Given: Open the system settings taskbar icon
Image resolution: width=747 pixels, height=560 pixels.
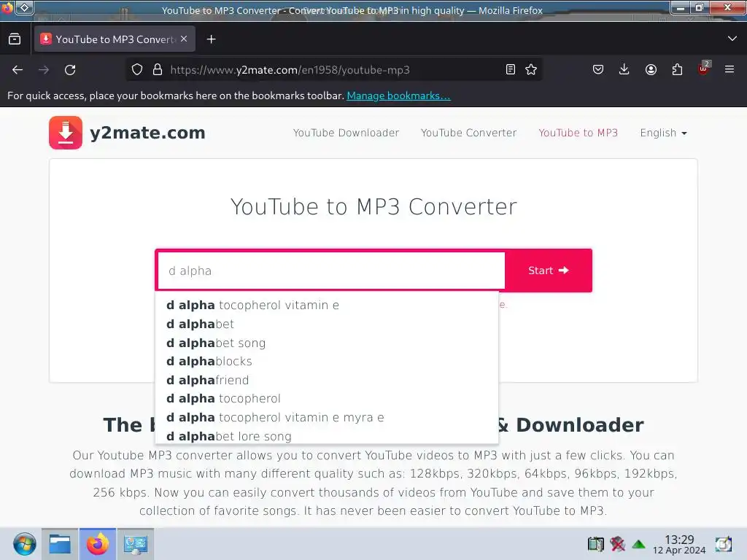Looking at the screenshot, I should pos(135,544).
